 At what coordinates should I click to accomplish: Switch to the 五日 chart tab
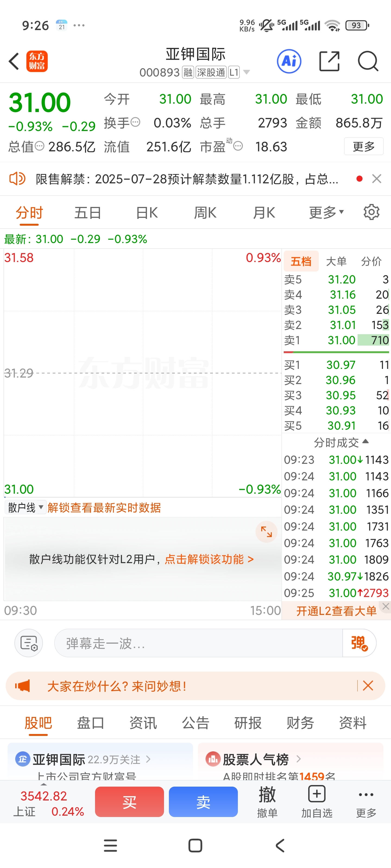pyautogui.click(x=88, y=213)
